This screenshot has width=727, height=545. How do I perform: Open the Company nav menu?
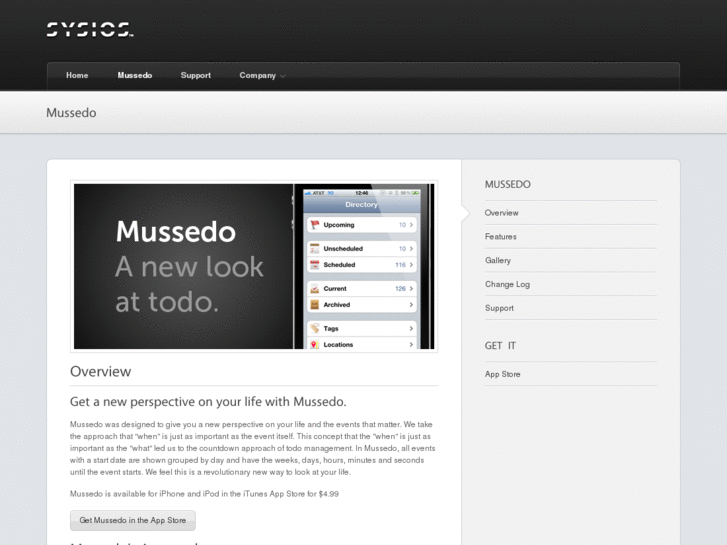point(258,75)
